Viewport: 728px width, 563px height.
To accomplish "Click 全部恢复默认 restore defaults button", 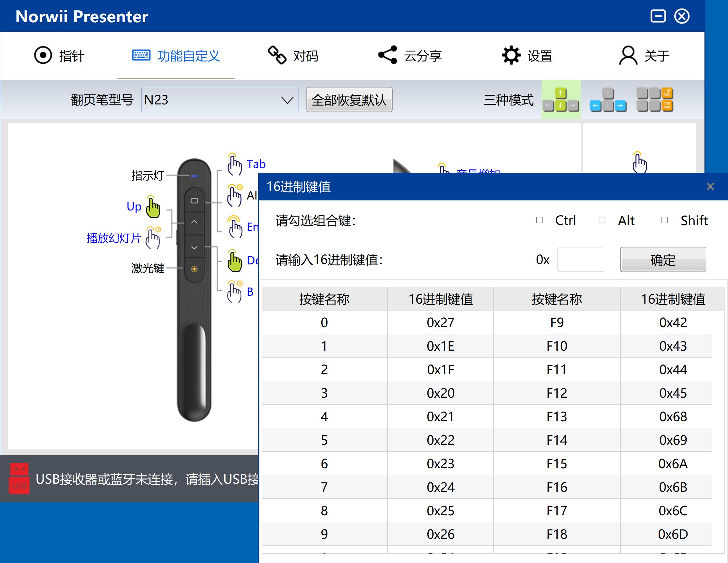I will tap(349, 100).
